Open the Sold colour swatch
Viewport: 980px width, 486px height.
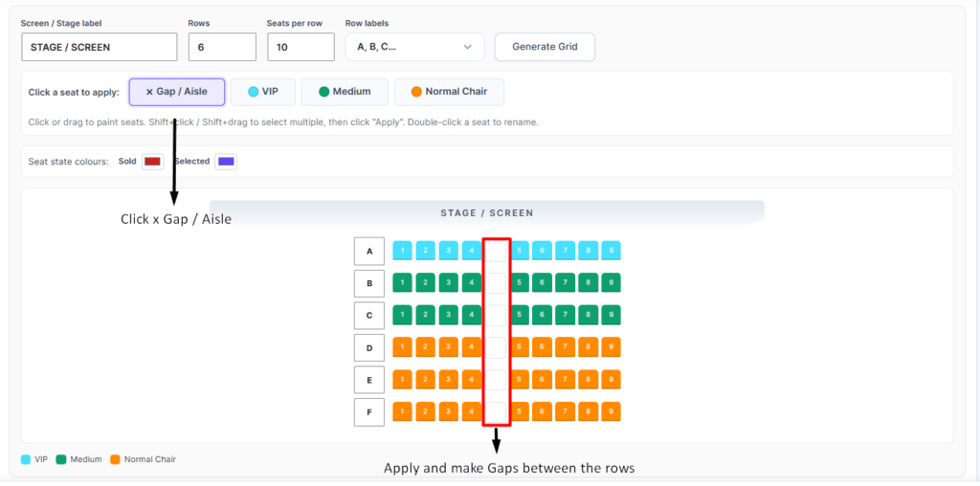tap(152, 162)
